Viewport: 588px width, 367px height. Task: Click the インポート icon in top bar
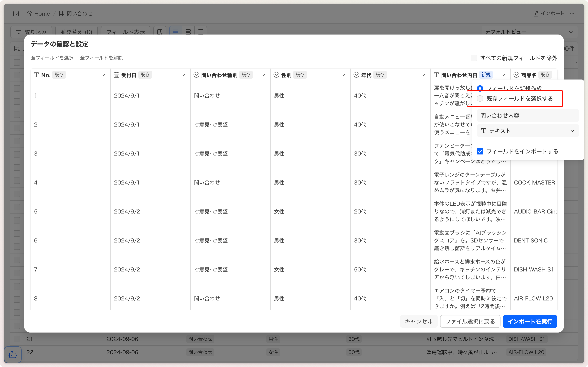tap(536, 14)
